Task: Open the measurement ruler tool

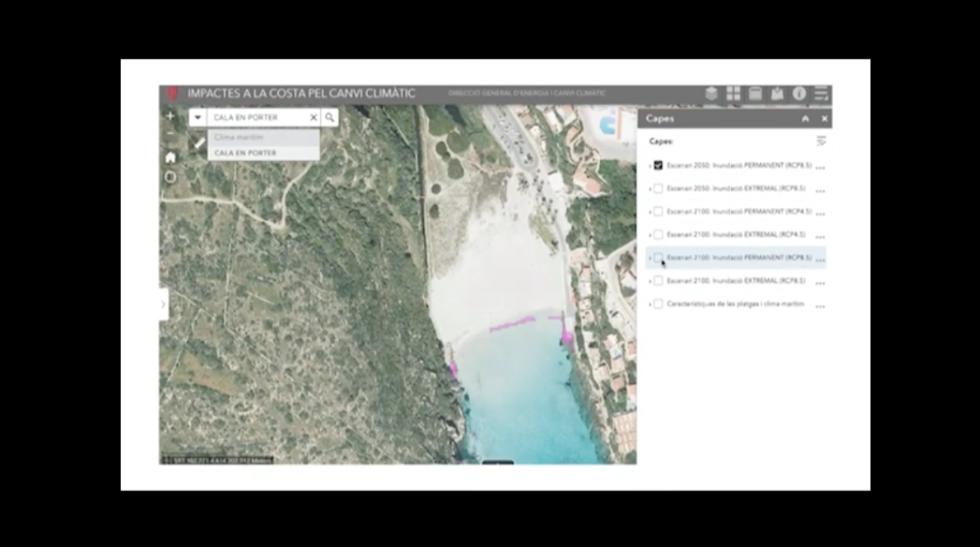Action: coord(198,143)
